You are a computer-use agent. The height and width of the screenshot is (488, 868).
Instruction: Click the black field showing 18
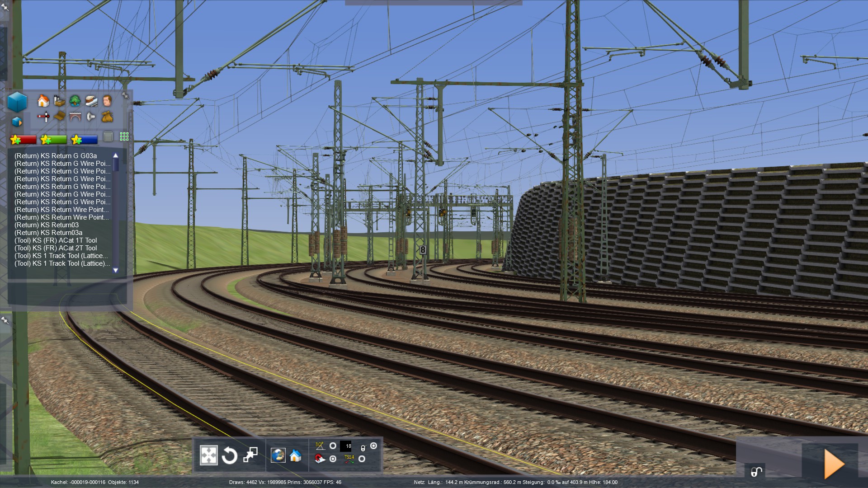pos(345,446)
